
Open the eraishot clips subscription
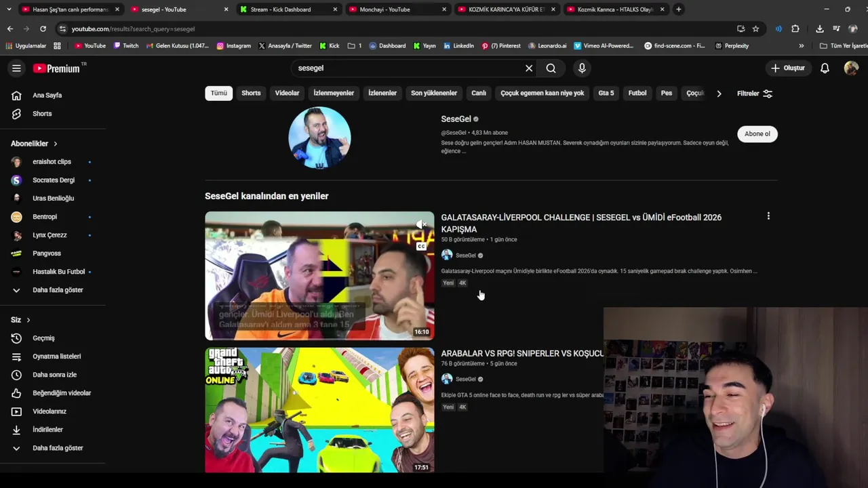point(53,162)
